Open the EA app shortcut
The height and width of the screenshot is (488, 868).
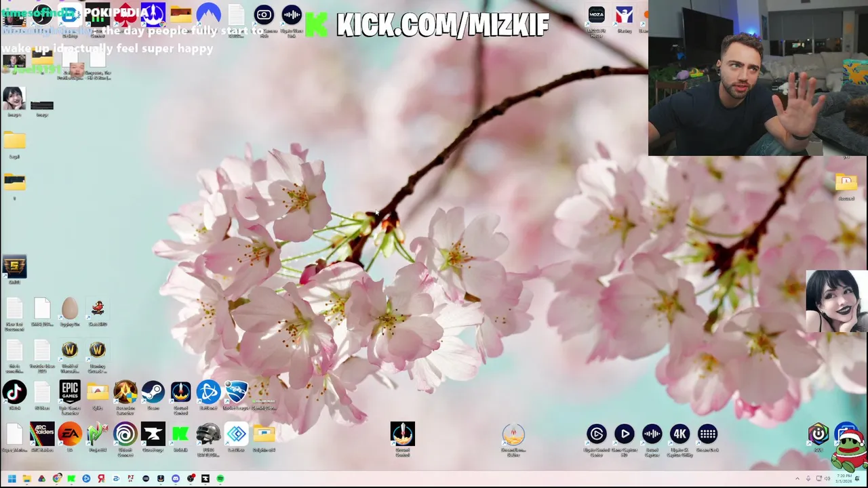(70, 434)
